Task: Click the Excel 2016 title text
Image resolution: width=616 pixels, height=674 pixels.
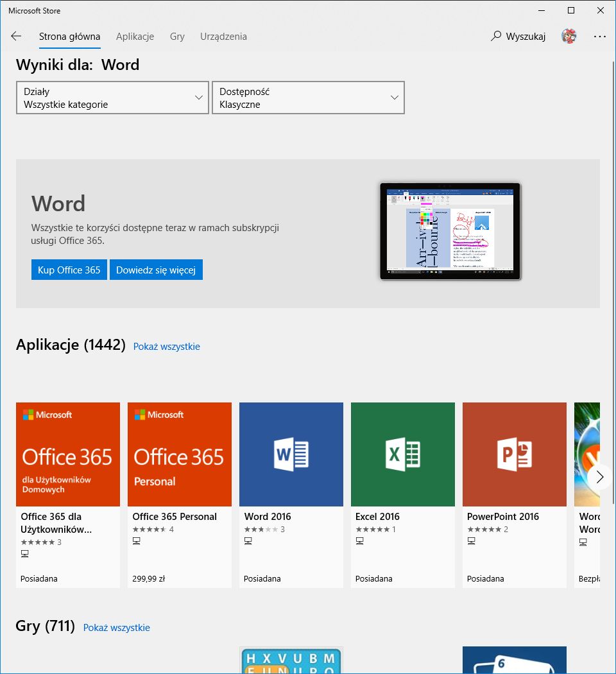Action: coord(377,516)
